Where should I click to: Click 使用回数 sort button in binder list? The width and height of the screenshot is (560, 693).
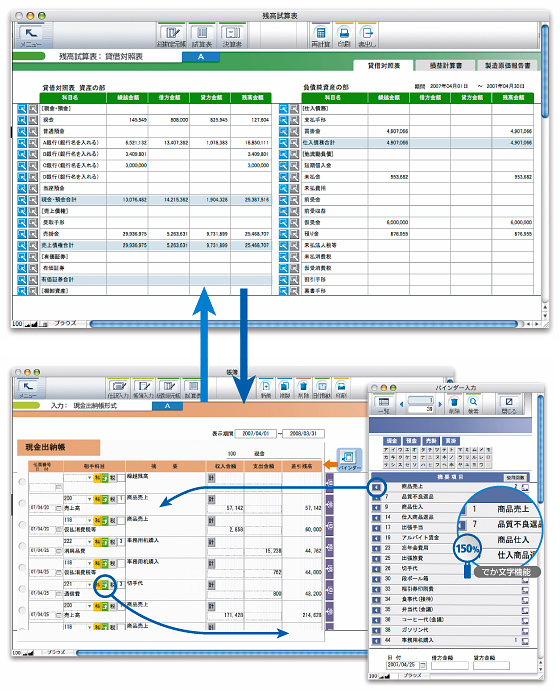pyautogui.click(x=515, y=477)
